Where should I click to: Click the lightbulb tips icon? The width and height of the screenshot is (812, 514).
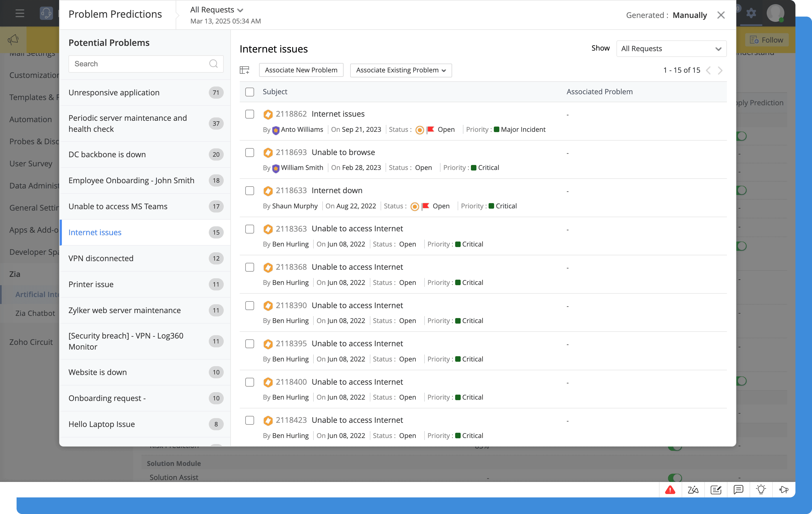(x=761, y=489)
